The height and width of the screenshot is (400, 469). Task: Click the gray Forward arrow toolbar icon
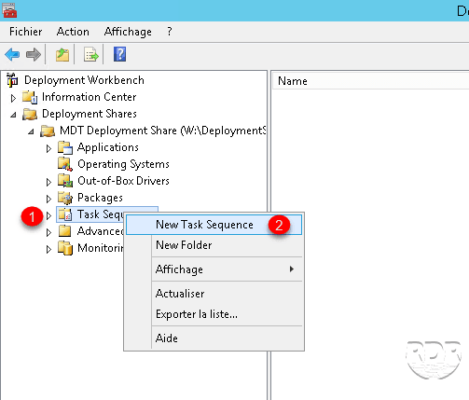(33, 54)
